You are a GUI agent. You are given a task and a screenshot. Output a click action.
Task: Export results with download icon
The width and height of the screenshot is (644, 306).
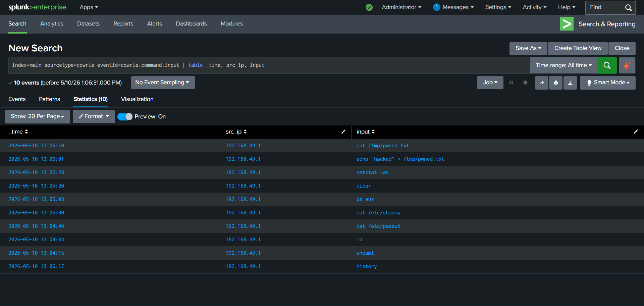(x=570, y=83)
